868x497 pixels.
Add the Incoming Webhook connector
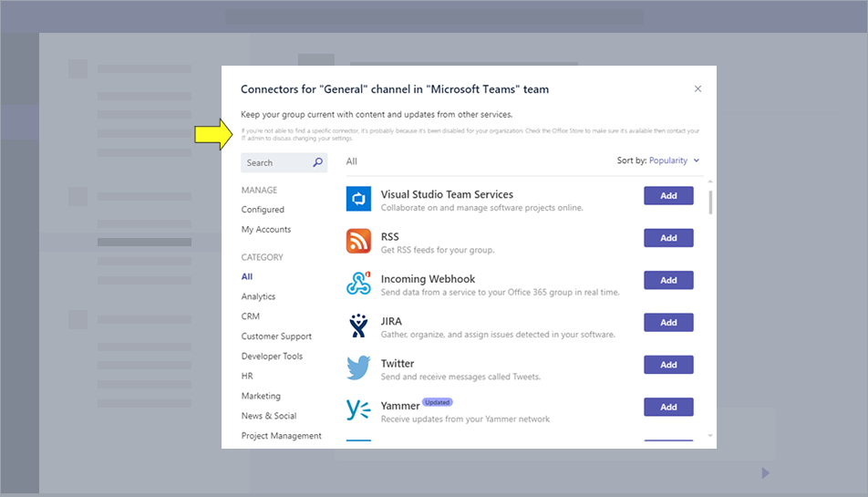click(x=668, y=280)
